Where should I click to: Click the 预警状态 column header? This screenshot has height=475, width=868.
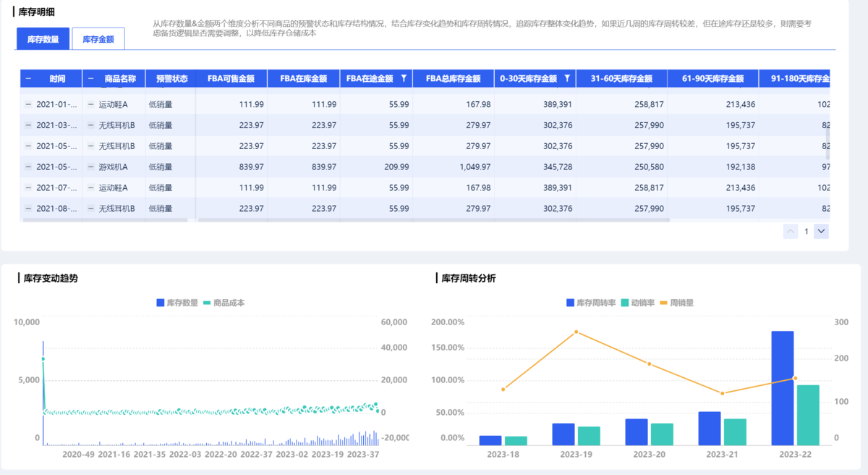click(x=171, y=78)
